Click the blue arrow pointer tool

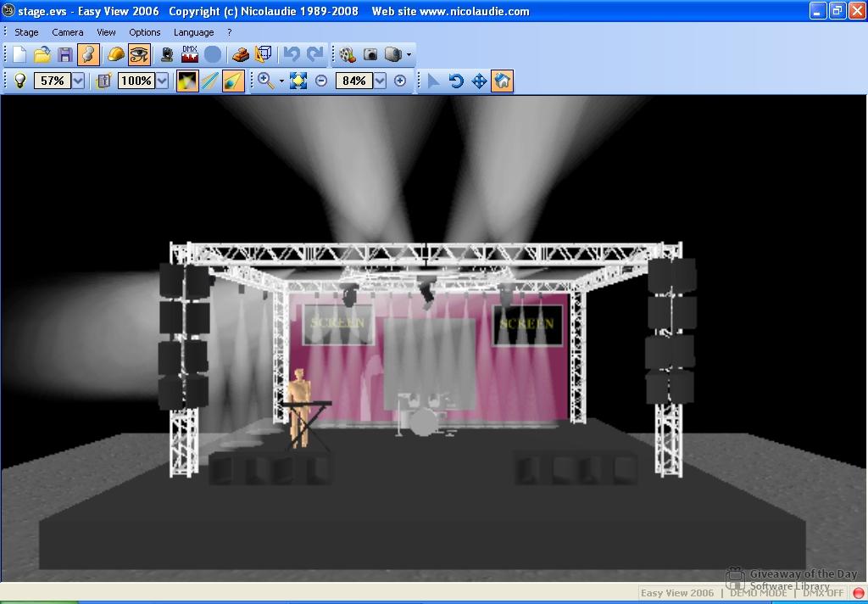click(x=433, y=81)
